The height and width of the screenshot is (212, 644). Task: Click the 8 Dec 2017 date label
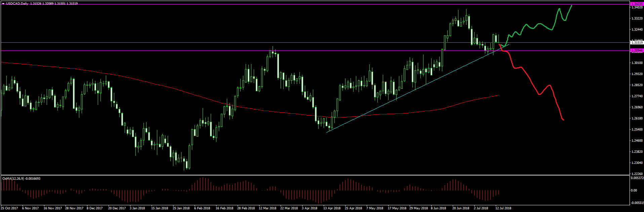(x=95, y=208)
